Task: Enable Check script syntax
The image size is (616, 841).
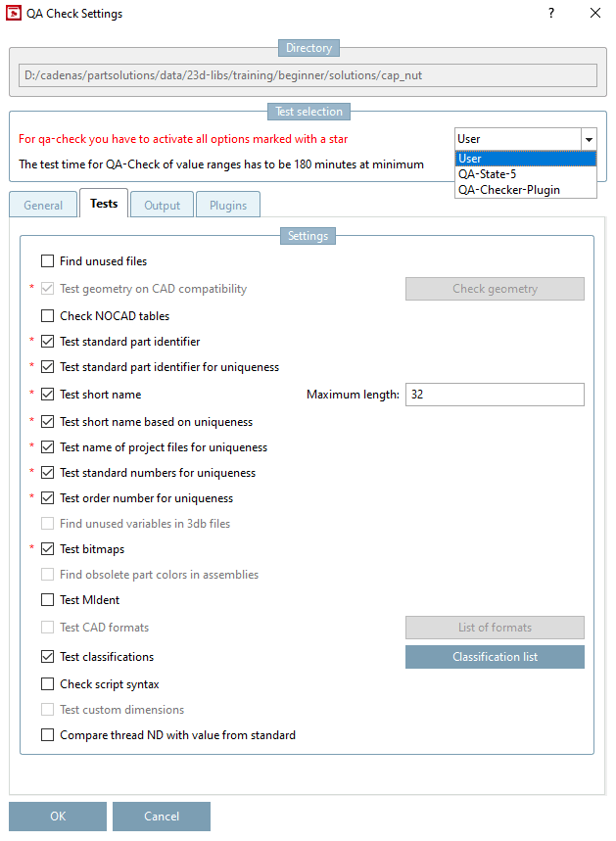Action: pos(45,683)
